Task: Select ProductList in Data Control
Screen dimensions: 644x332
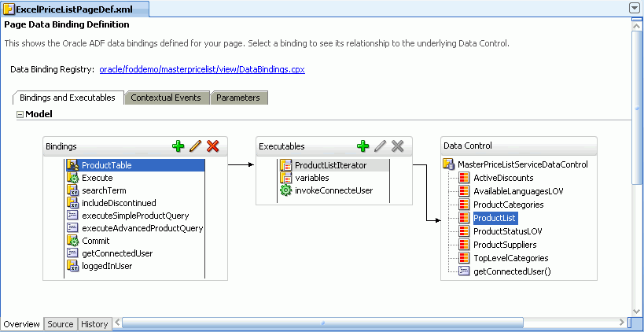Action: [x=495, y=217]
